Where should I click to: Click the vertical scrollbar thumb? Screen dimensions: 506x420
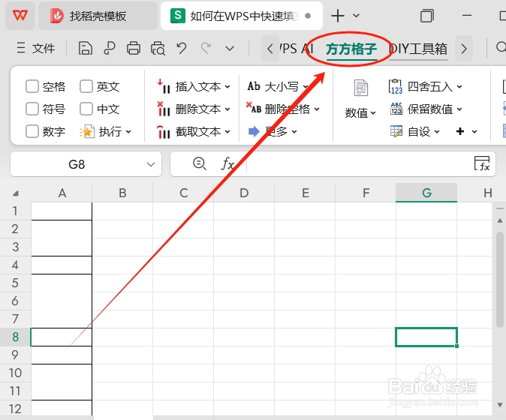tap(500, 280)
